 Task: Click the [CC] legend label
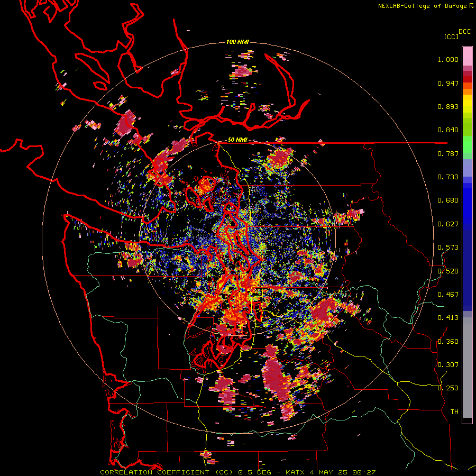452,36
